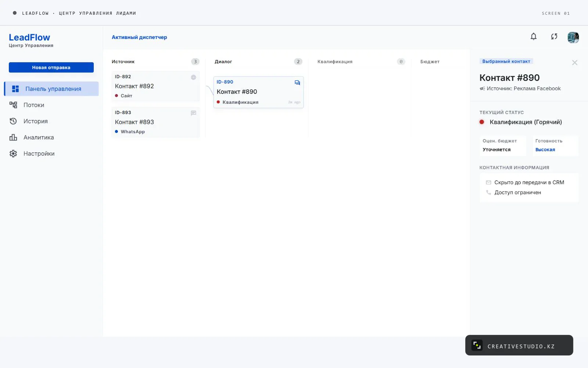Viewport: 588px width, 368px height.
Task: Open notifications bell
Action: 534,36
